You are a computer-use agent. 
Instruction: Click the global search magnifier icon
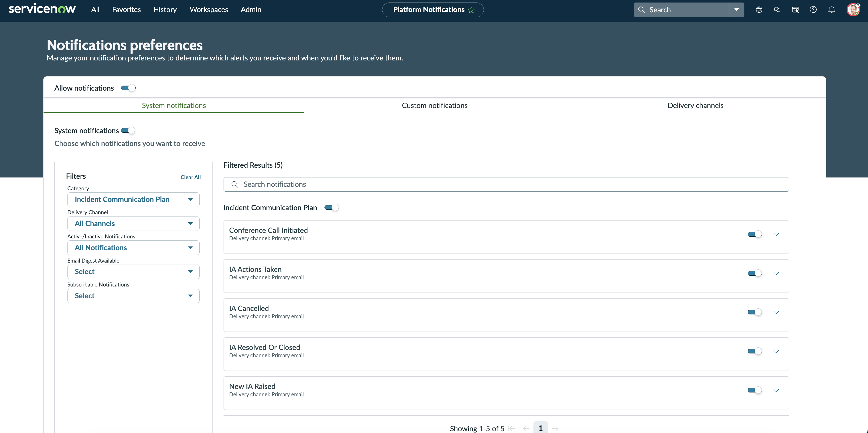point(642,10)
